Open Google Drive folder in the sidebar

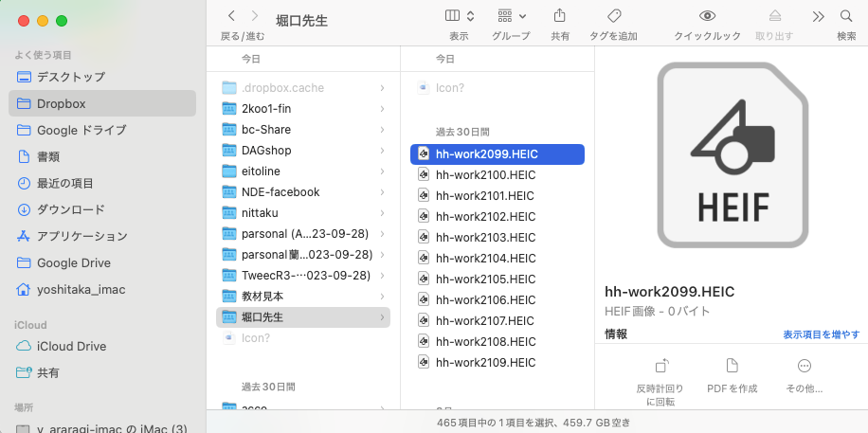(x=102, y=263)
